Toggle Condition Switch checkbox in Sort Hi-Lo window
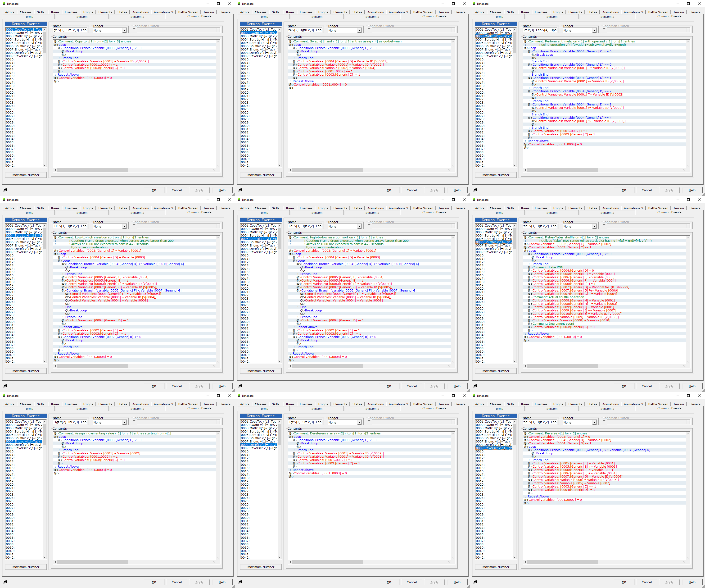Image resolution: width=705 pixels, height=588 pixels. tap(369, 226)
